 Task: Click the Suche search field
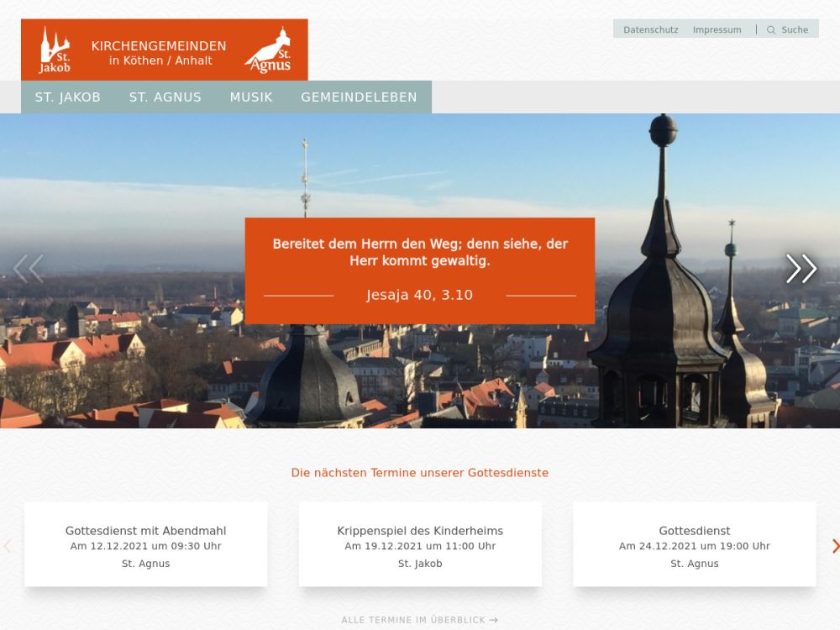click(795, 30)
